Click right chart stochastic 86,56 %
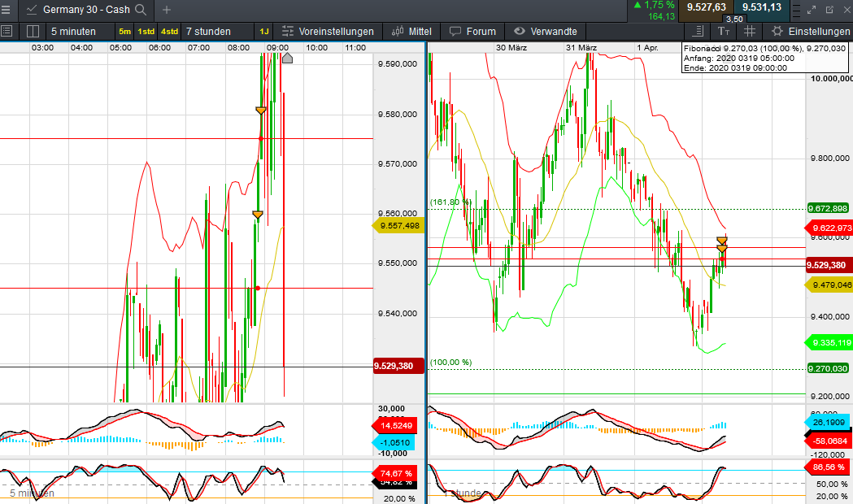 [x=827, y=467]
